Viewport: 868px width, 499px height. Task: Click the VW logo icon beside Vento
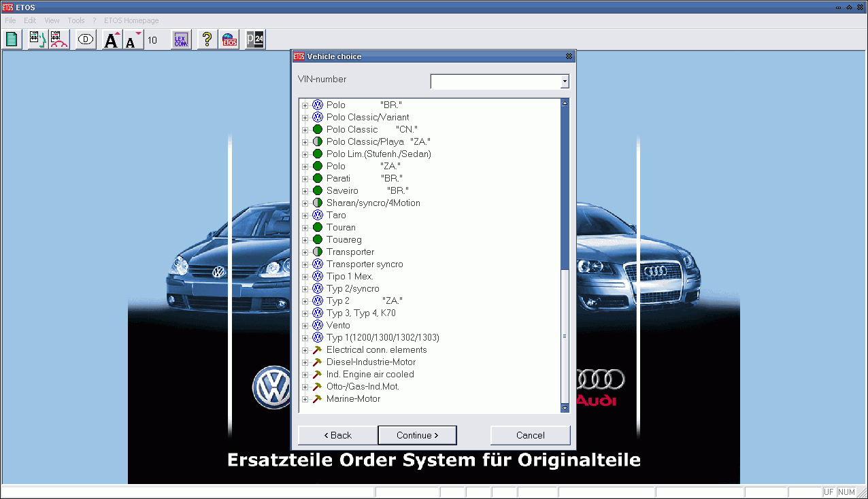pos(317,325)
